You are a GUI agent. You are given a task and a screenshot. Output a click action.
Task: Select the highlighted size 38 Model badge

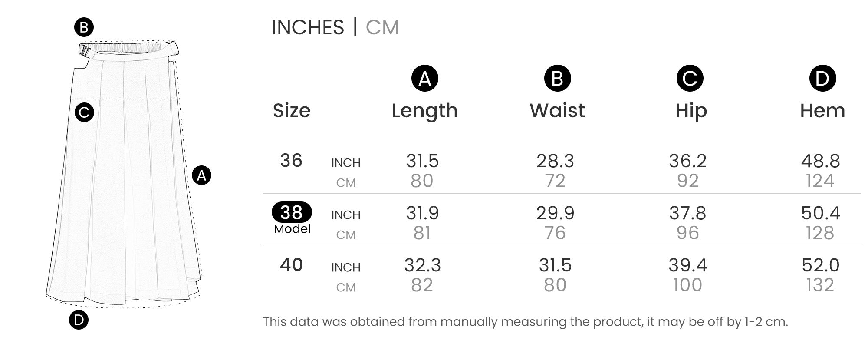coord(292,212)
